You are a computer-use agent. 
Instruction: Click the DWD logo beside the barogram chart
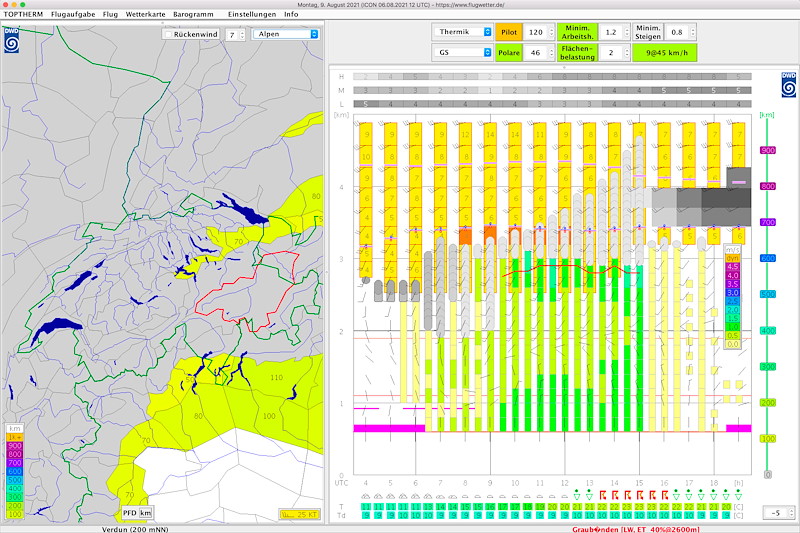click(x=788, y=85)
